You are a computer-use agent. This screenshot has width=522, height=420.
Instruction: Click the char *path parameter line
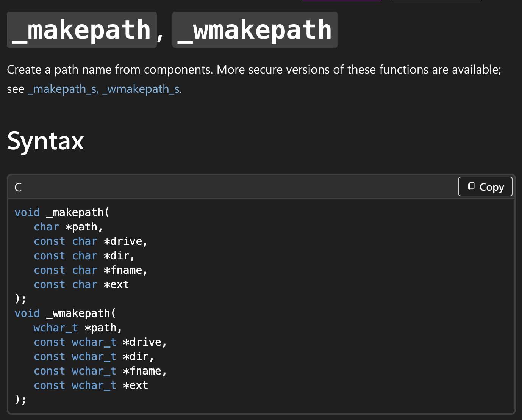[69, 227]
